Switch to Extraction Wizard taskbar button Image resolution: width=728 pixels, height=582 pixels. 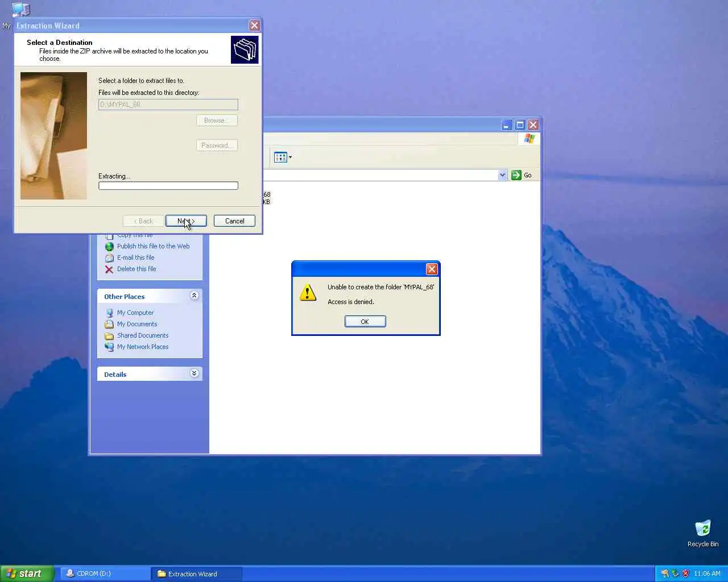[x=197, y=573]
